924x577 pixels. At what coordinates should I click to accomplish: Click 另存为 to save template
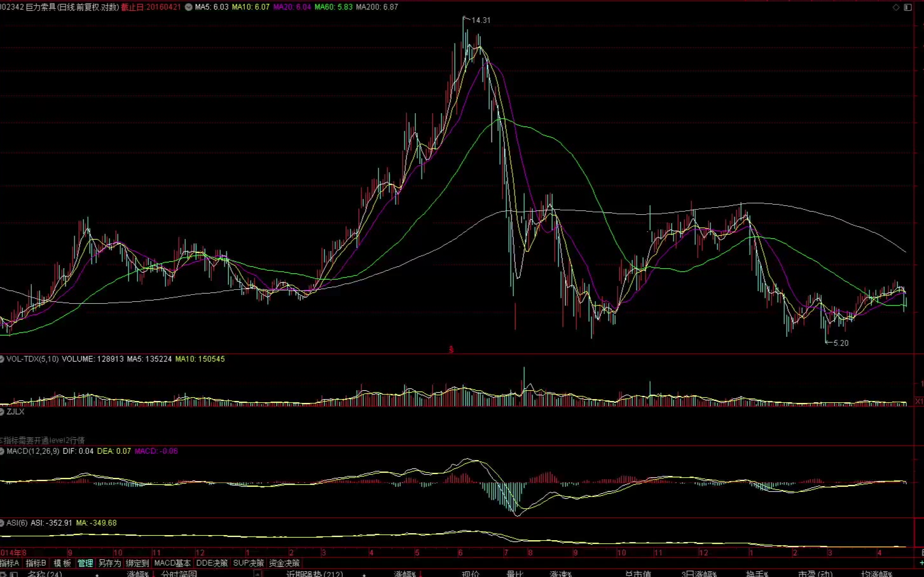pos(109,563)
